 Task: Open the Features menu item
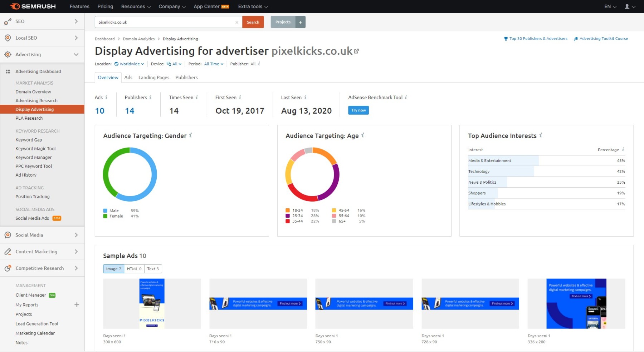79,6
